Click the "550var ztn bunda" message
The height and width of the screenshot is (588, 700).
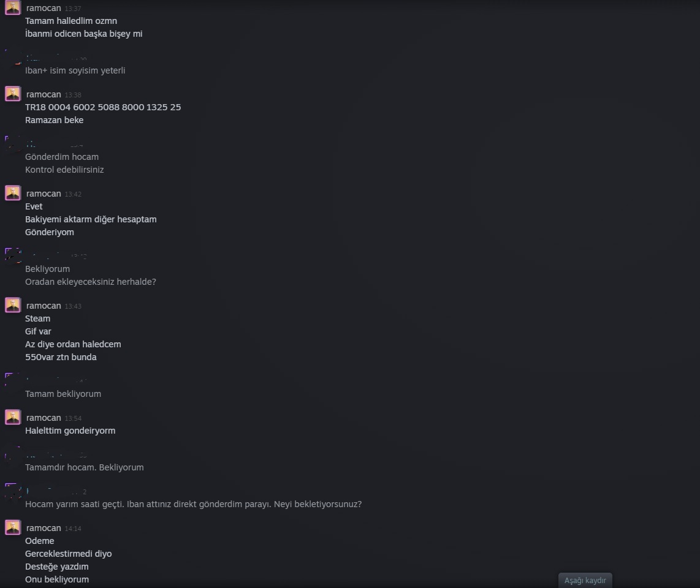coord(61,357)
